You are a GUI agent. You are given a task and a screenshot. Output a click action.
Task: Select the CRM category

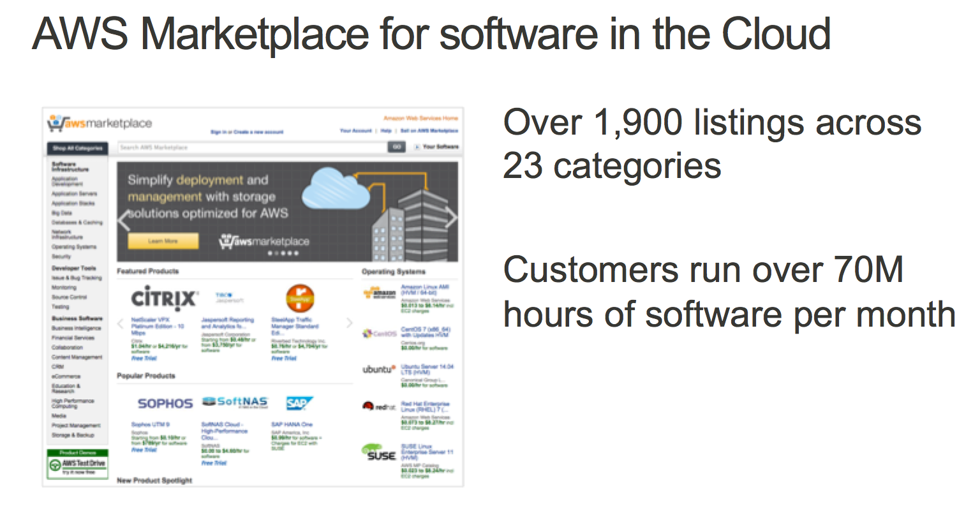point(57,366)
